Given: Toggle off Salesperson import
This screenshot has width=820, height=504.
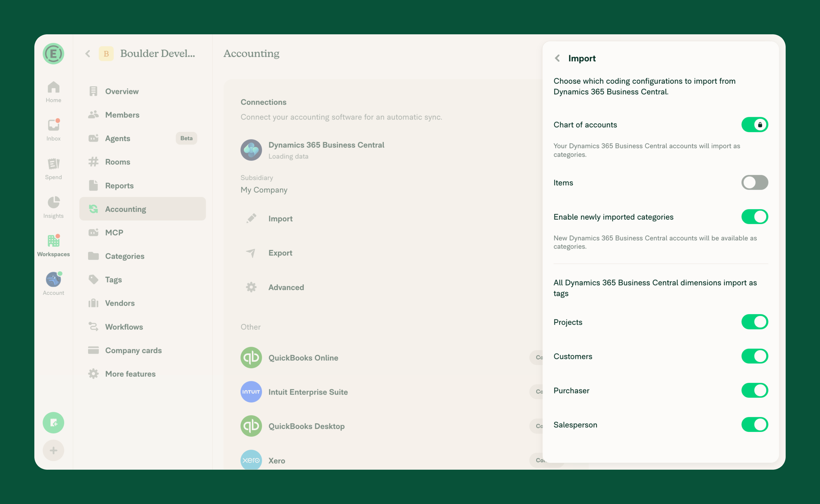Looking at the screenshot, I should pyautogui.click(x=755, y=425).
